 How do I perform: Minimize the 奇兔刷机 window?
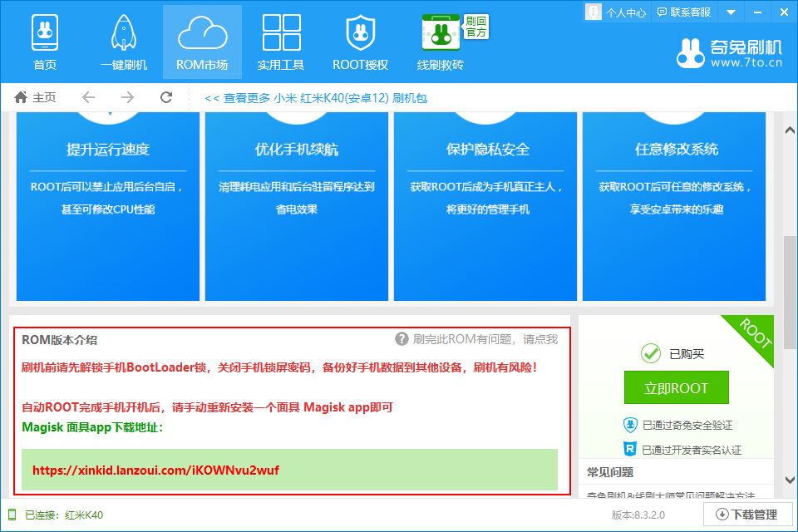757,12
